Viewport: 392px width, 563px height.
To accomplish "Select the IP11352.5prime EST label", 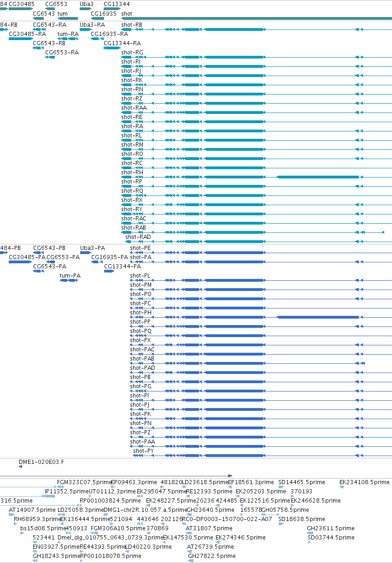I will [66, 492].
